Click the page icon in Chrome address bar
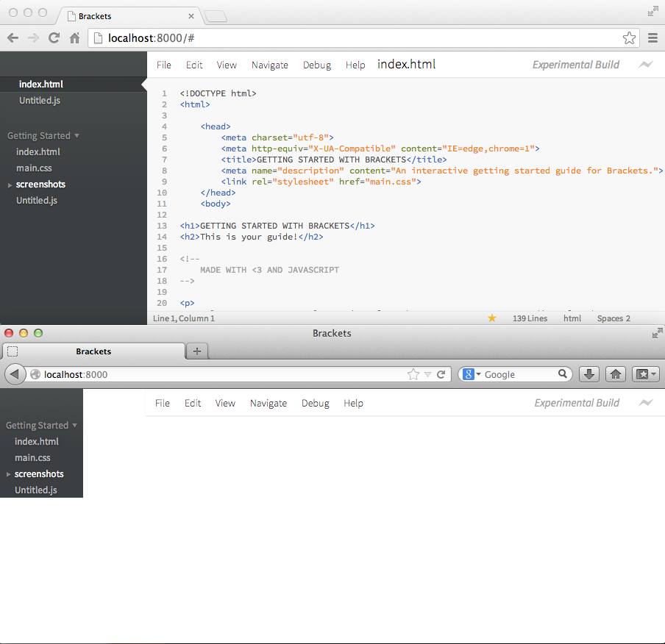This screenshot has width=665, height=644. (98, 38)
